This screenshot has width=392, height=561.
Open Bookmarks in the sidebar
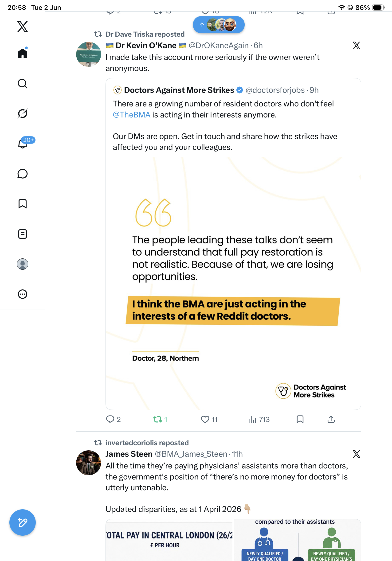click(x=23, y=204)
